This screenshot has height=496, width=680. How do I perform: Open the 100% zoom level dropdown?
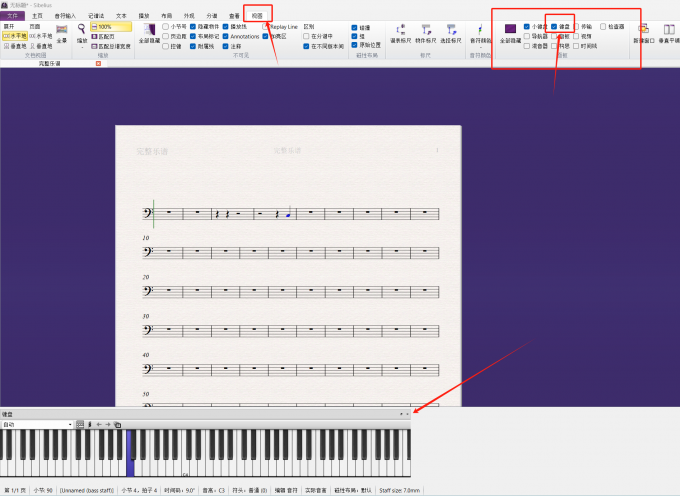111,27
